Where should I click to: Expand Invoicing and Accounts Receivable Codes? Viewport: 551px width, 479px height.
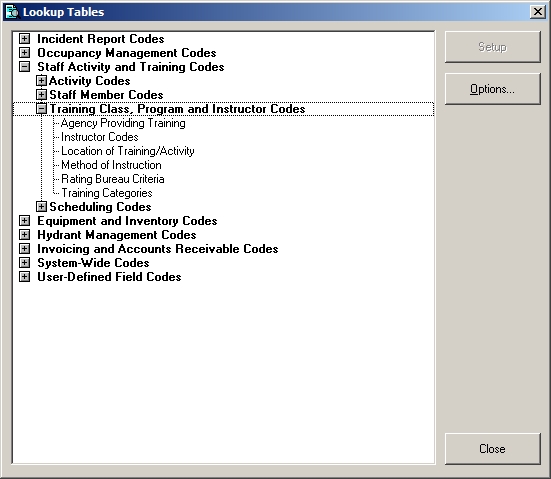click(x=24, y=249)
